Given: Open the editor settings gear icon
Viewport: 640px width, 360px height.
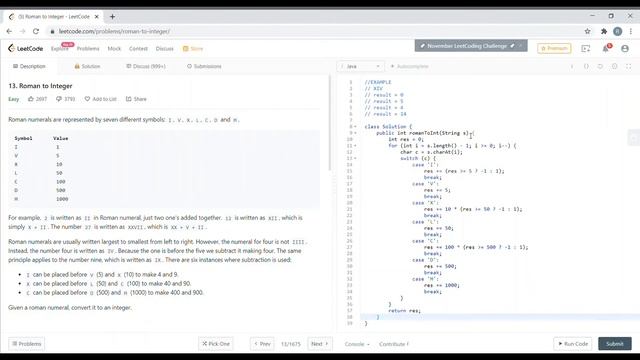Looking at the screenshot, I should tap(614, 66).
